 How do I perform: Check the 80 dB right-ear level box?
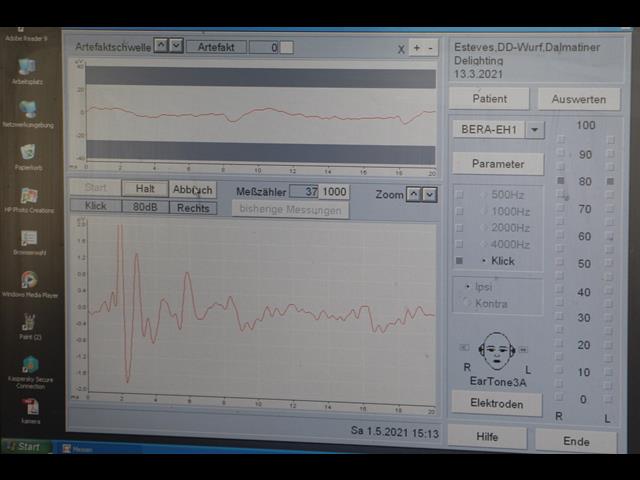[561, 181]
